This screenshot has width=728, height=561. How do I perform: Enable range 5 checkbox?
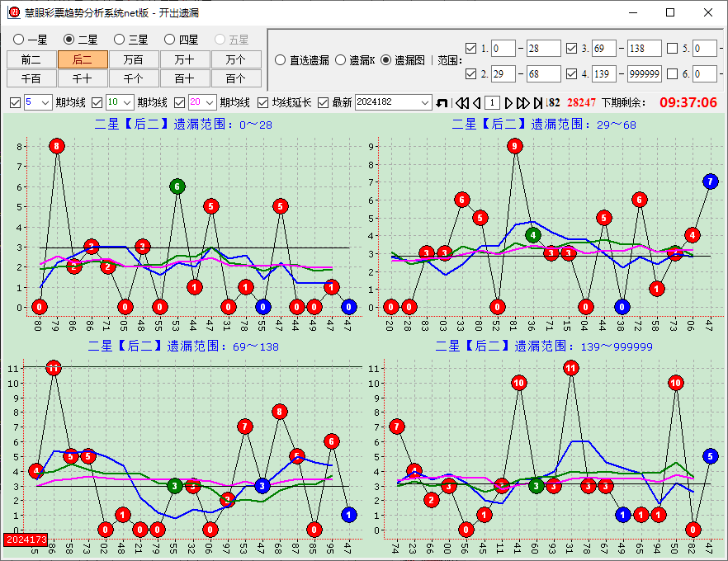click(x=672, y=49)
